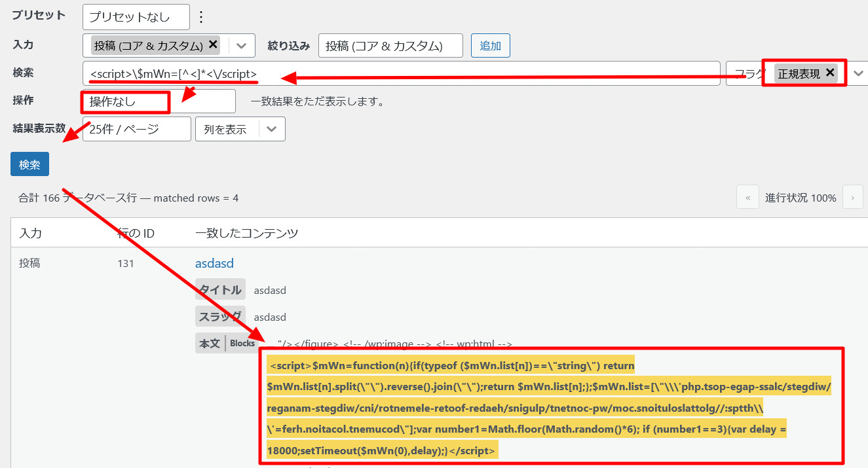Remove the 正規表現 flag tag
This screenshot has width=868, height=468.
point(830,73)
